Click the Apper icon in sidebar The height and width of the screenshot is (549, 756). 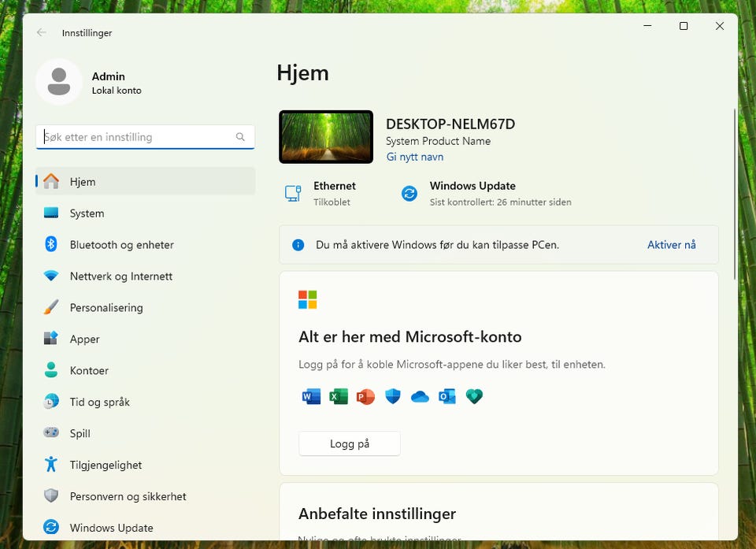click(51, 338)
